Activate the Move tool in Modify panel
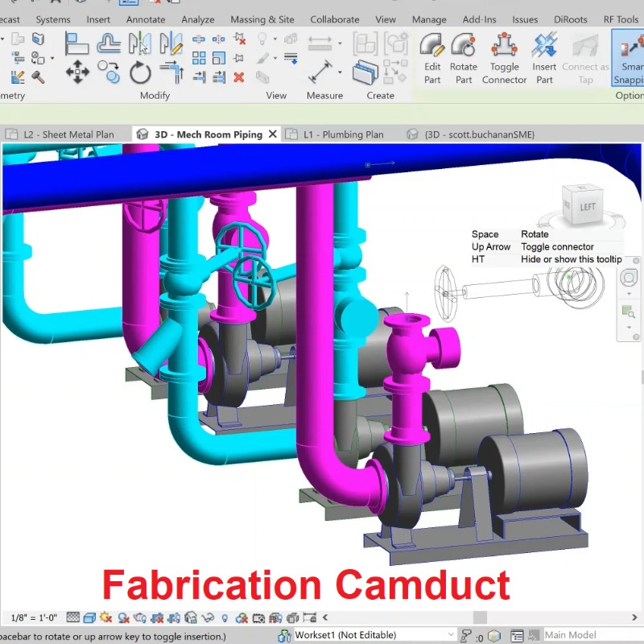Screen dimensions: 644x644 point(77,74)
